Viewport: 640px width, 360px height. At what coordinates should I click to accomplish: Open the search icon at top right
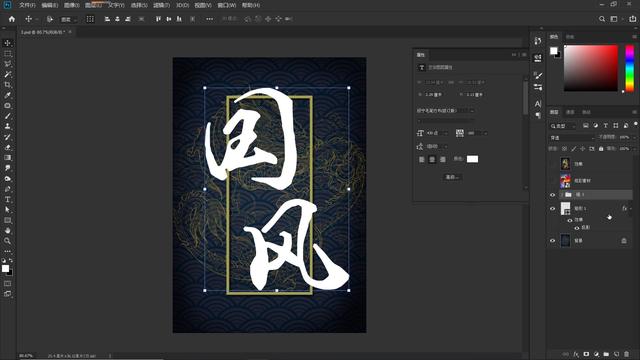click(x=602, y=19)
